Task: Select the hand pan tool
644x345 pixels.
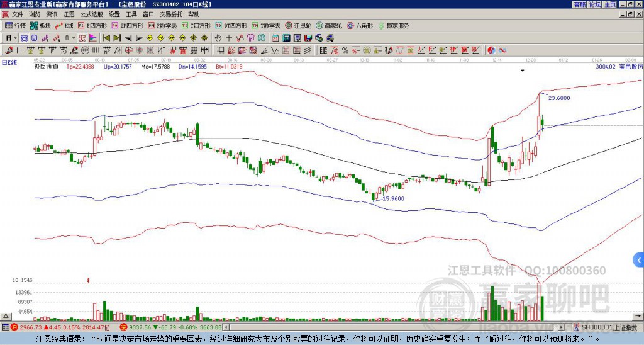Action: point(218,38)
